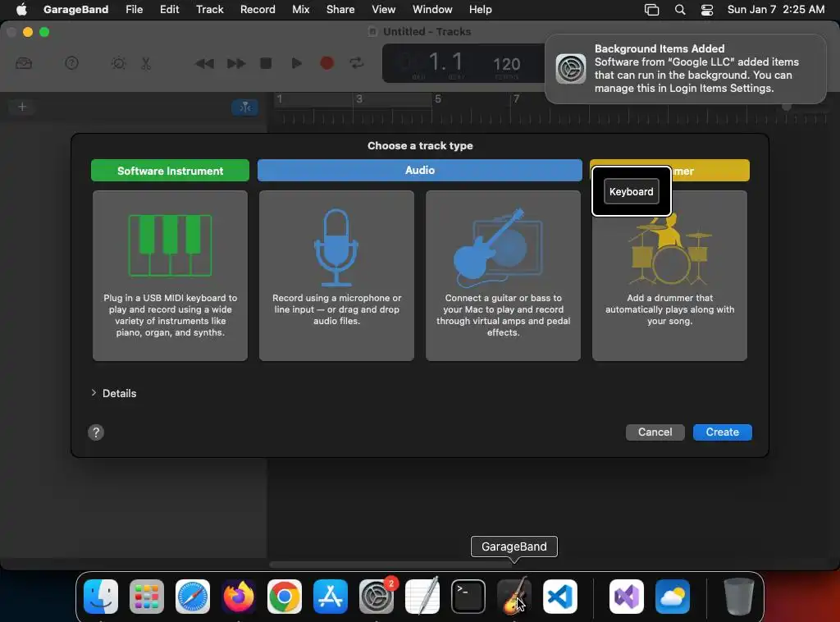Open Visual Studio Code from the Dock
840x622 pixels.
(x=559, y=597)
